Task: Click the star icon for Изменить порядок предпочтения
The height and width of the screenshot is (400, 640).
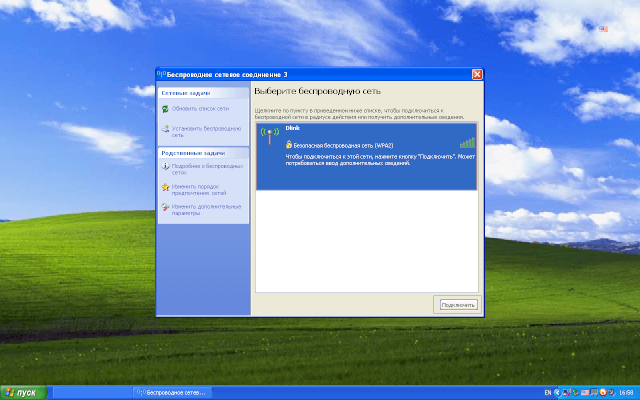Action: tap(165, 187)
